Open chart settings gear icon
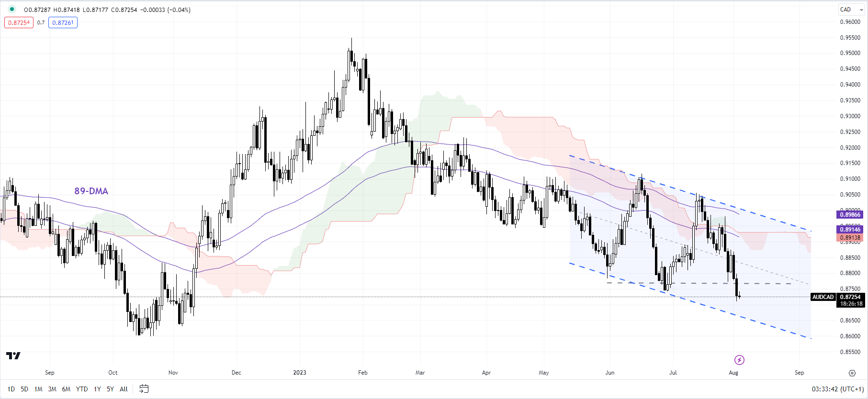The image size is (868, 399). click(x=852, y=373)
